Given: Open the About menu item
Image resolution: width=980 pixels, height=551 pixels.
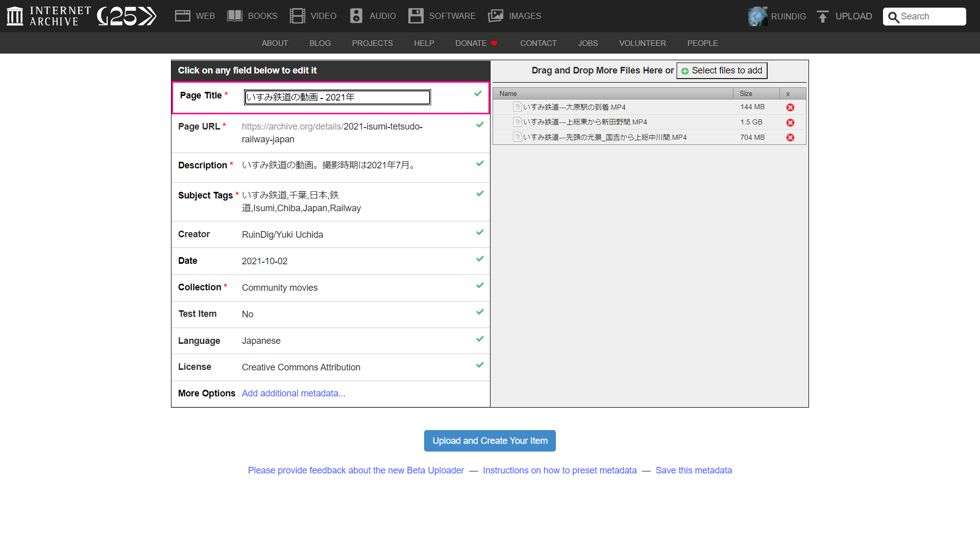Looking at the screenshot, I should [x=275, y=43].
